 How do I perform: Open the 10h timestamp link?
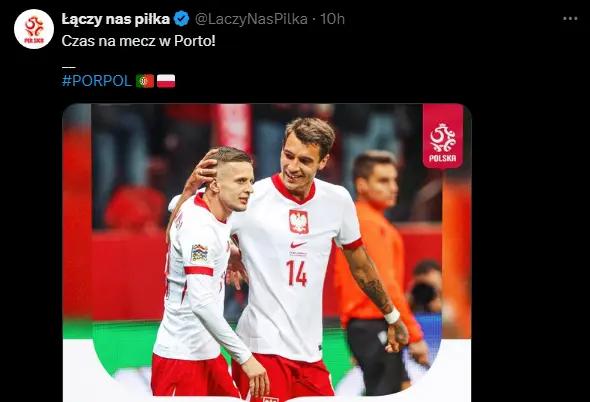332,19
